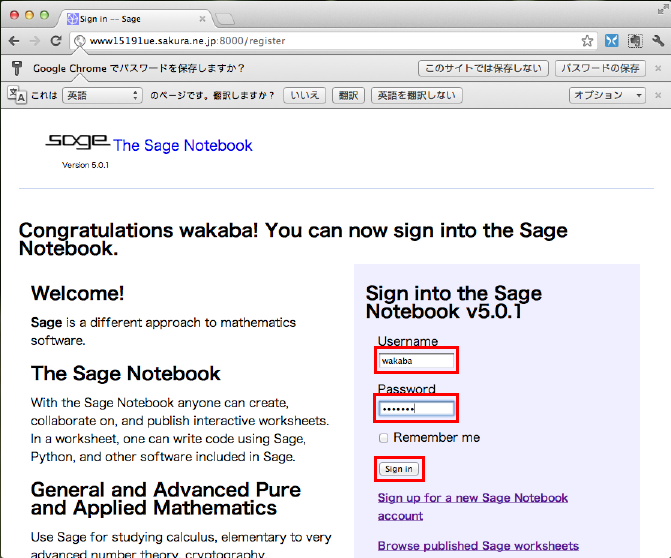Bookmark this page with the star icon
This screenshot has width=671, height=558.
588,41
